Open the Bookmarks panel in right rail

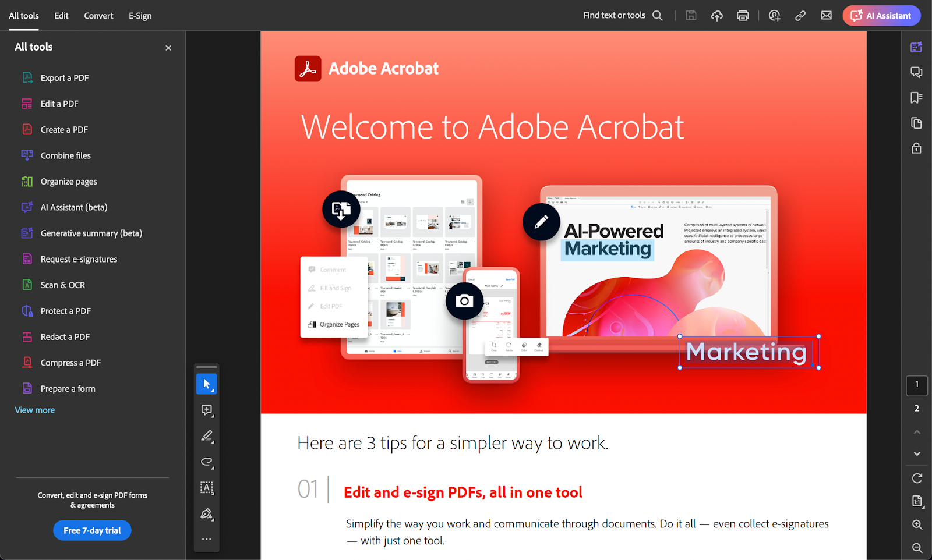(916, 98)
